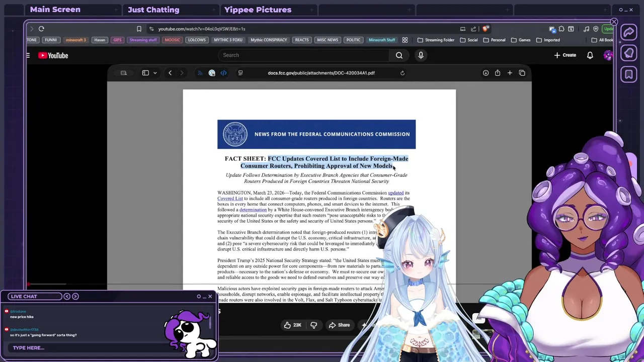This screenshot has width=644, height=362.
Task: Click the music note icon in the browser toolbar
Action: coord(586,29)
